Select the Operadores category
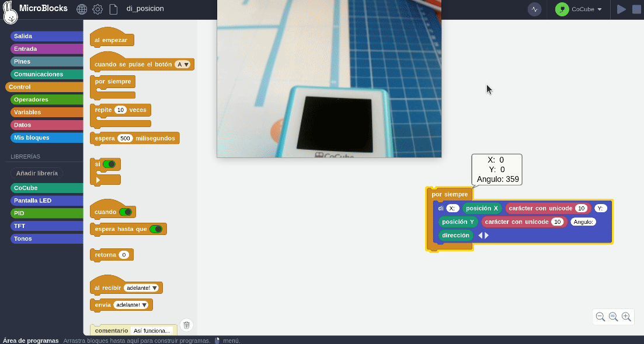 (32, 100)
